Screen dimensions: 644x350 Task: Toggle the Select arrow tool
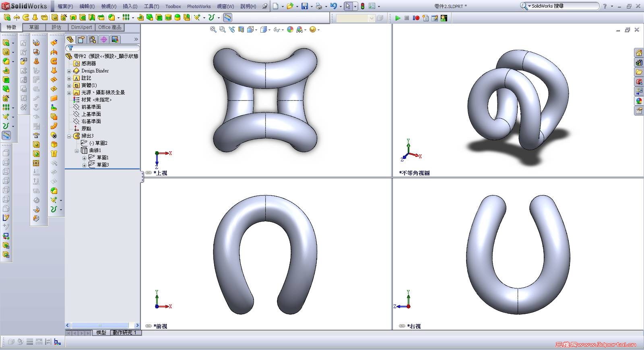pos(348,6)
